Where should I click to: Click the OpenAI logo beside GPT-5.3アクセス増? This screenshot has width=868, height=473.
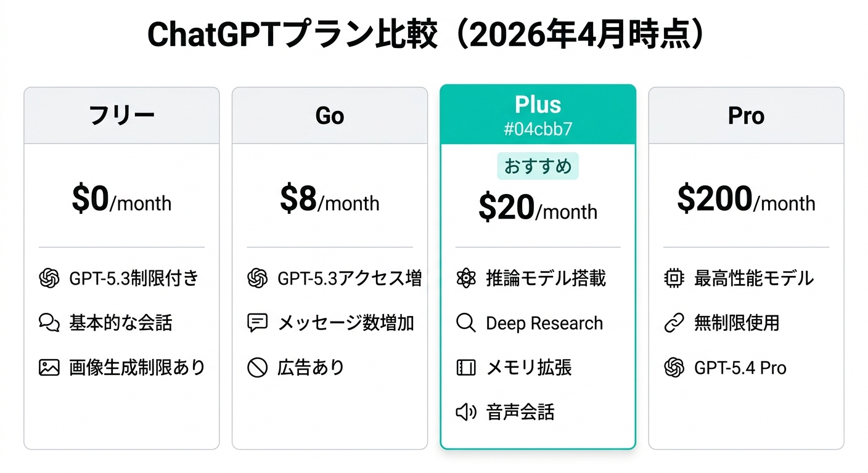point(257,278)
